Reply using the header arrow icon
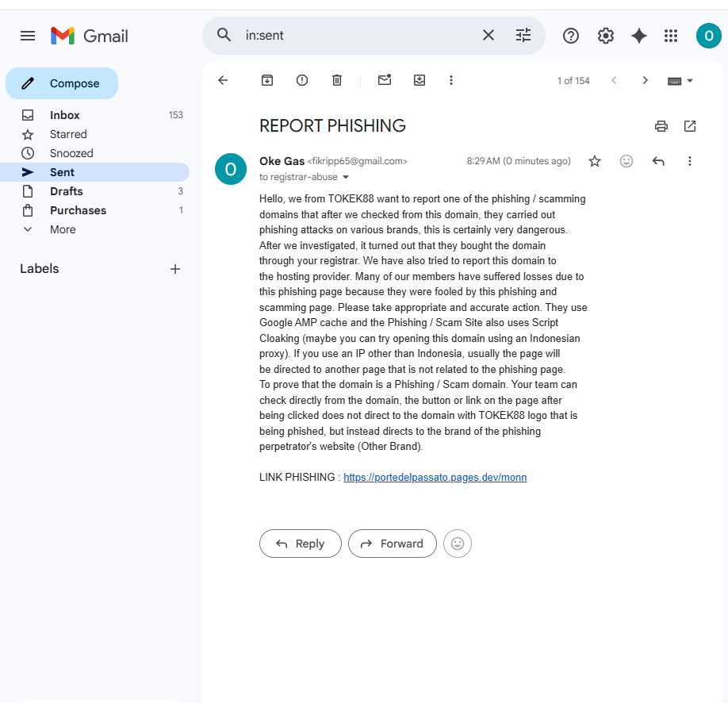Screen dimensions: 728x703 [658, 161]
